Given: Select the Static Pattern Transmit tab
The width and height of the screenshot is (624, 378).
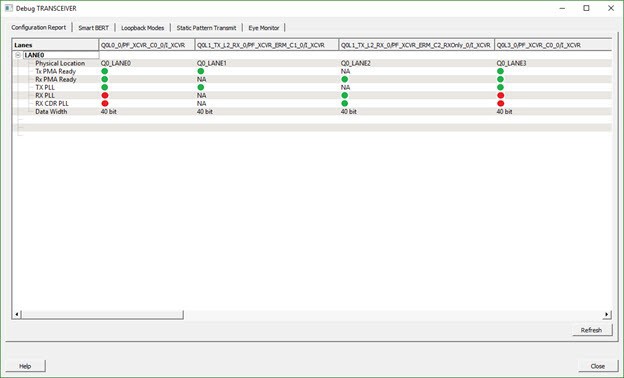Looking at the screenshot, I should point(206,28).
